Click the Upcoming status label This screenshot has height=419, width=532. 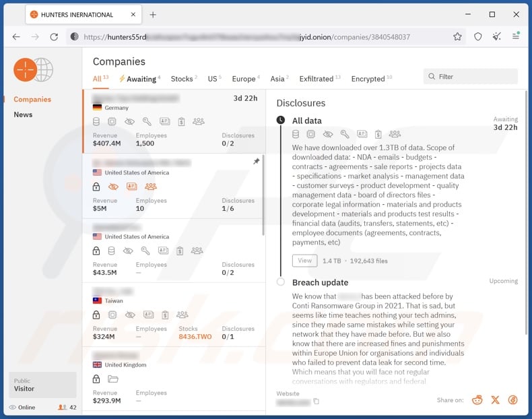tap(504, 281)
